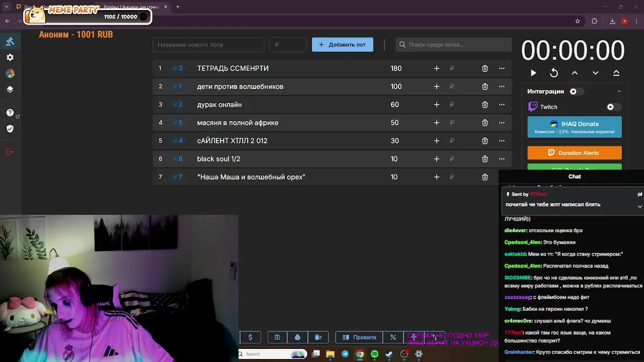
Task: Click the double up arrow timer control
Action: click(616, 73)
